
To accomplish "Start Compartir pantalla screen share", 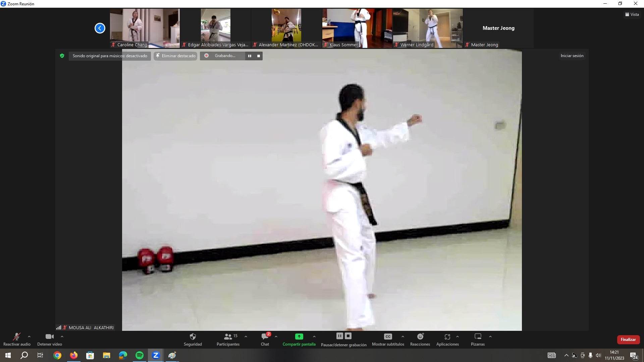I will 299,339.
